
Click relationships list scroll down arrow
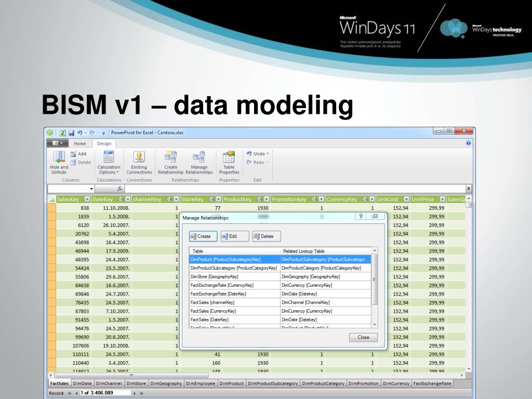point(375,325)
